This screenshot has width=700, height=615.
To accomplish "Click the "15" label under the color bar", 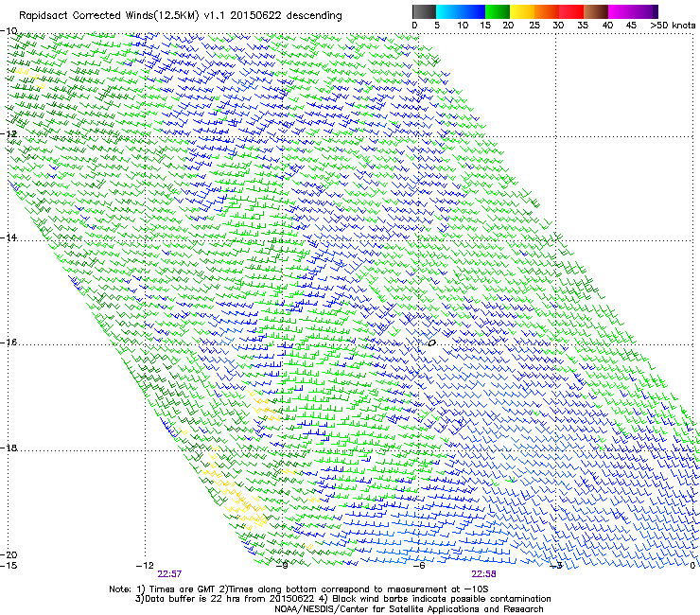I will pos(485,26).
